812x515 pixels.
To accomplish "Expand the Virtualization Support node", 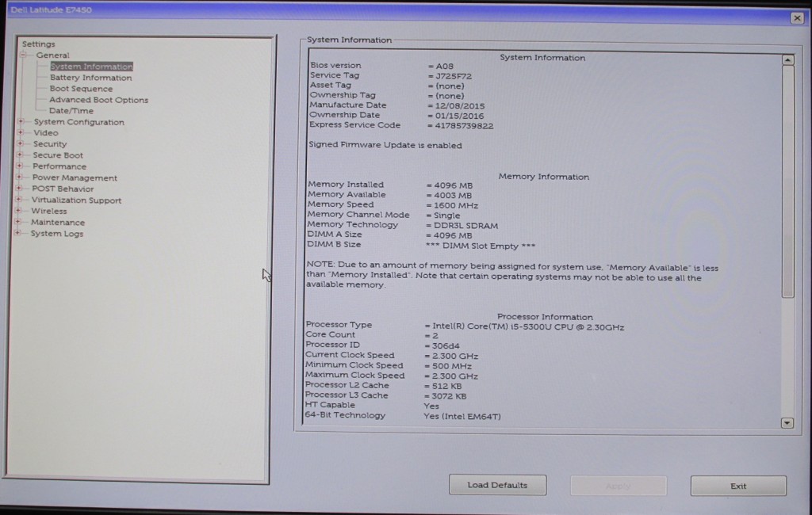I will pos(19,200).
